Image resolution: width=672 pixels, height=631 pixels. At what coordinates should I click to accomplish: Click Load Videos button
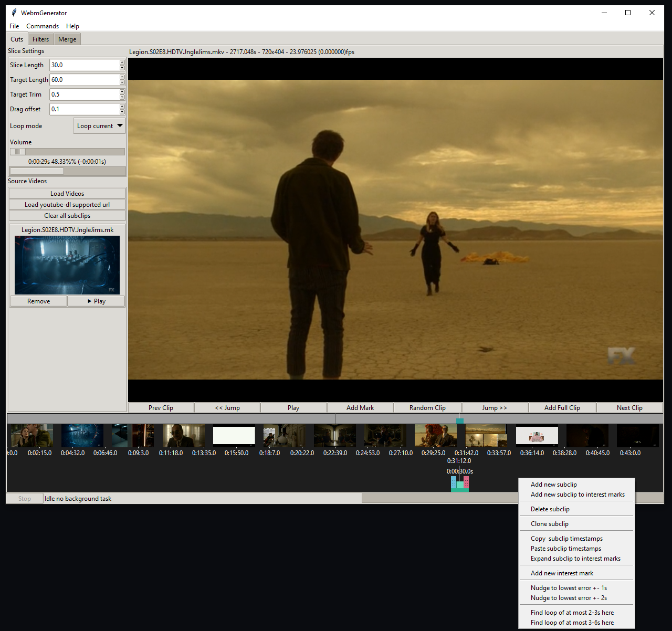tap(67, 194)
